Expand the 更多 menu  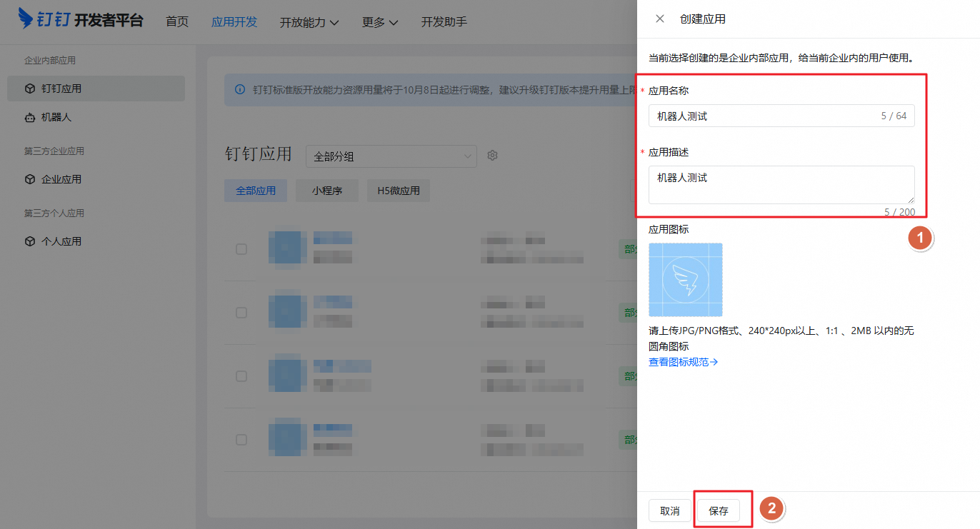[x=379, y=21]
